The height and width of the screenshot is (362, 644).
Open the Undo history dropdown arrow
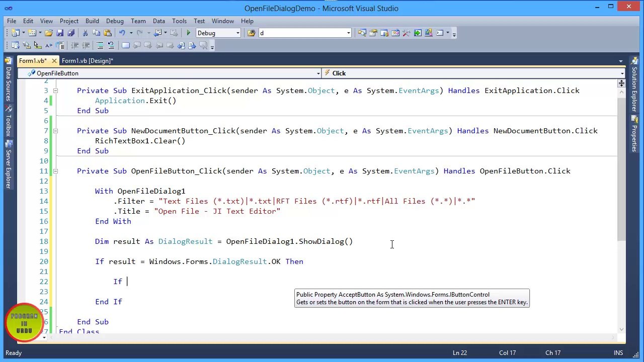tap(131, 33)
